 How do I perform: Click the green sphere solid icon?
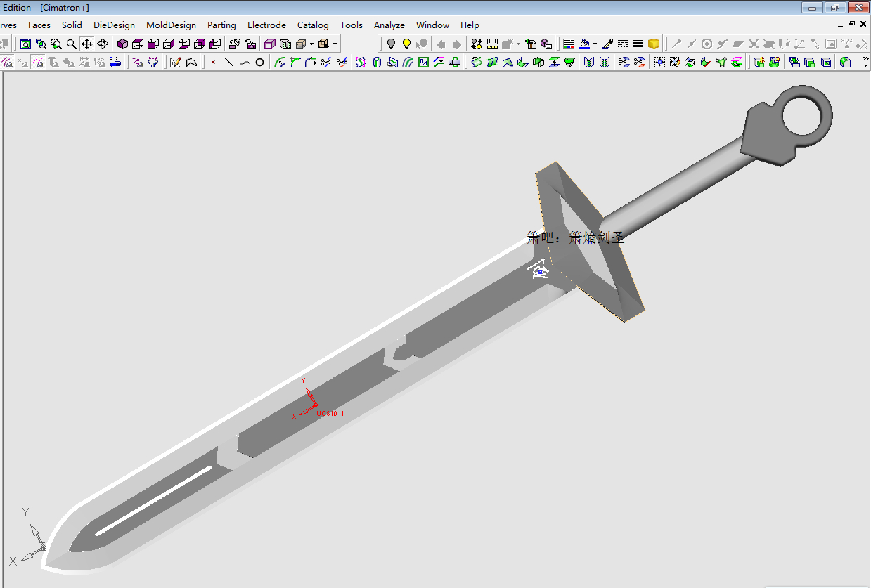point(845,62)
